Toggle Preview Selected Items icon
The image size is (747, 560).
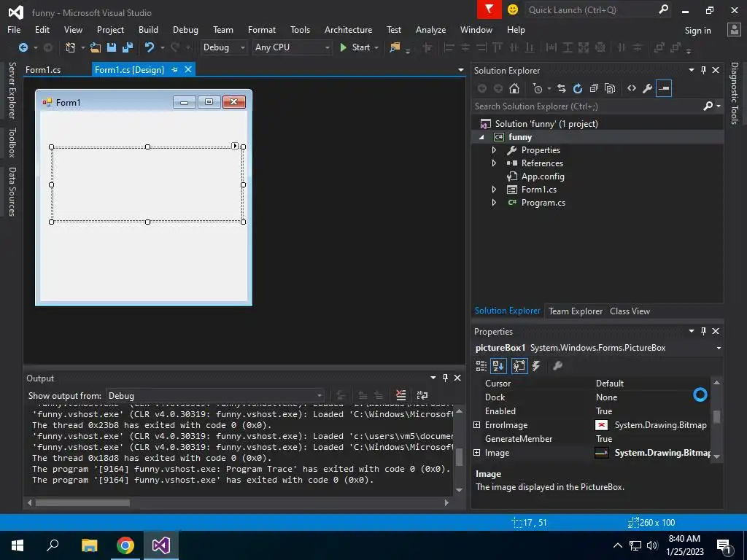pyautogui.click(x=664, y=88)
